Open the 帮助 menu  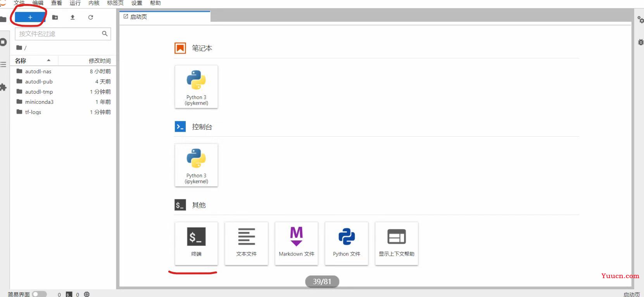point(155,3)
